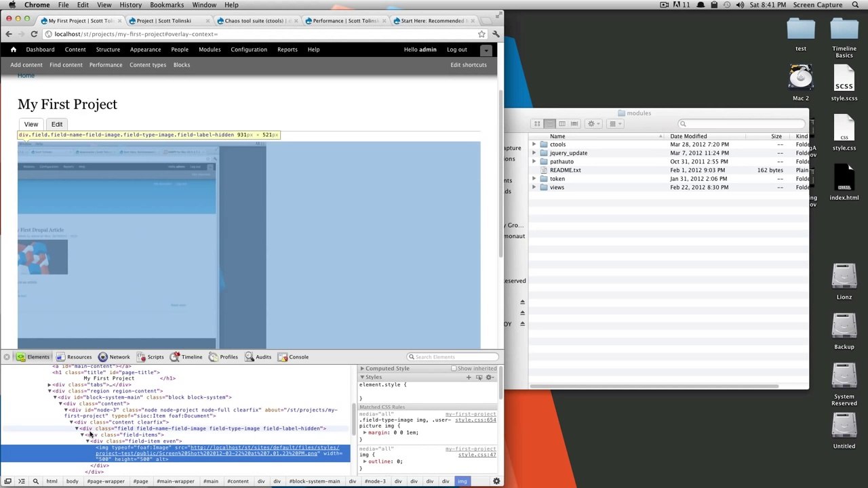Show the console drawer from DevTools status bar

[21, 481]
